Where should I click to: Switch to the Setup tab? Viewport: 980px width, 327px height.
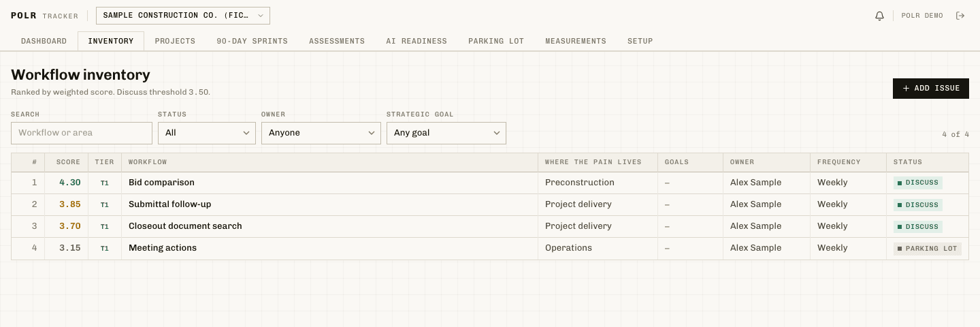pos(640,41)
